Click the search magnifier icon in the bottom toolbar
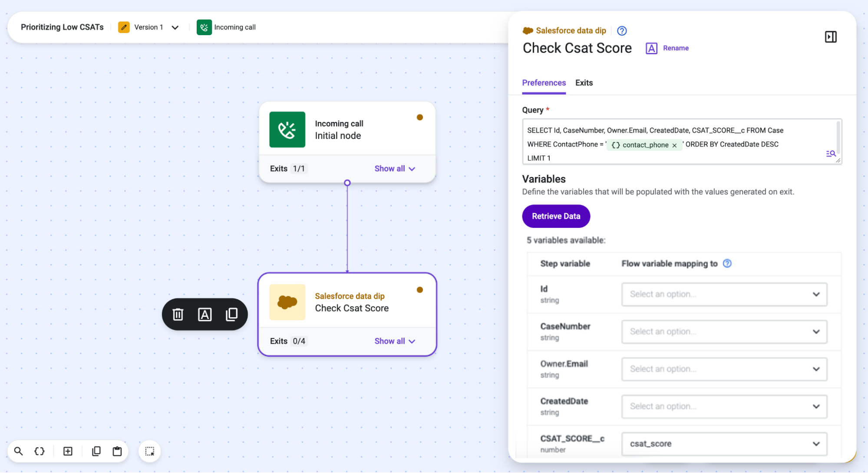This screenshot has width=868, height=473. 18,451
